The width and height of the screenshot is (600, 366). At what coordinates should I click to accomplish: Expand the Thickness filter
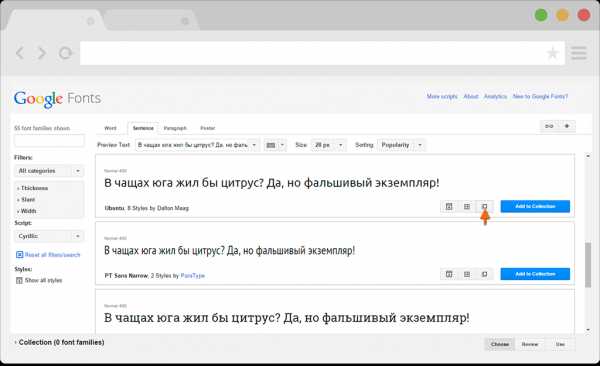coord(33,188)
